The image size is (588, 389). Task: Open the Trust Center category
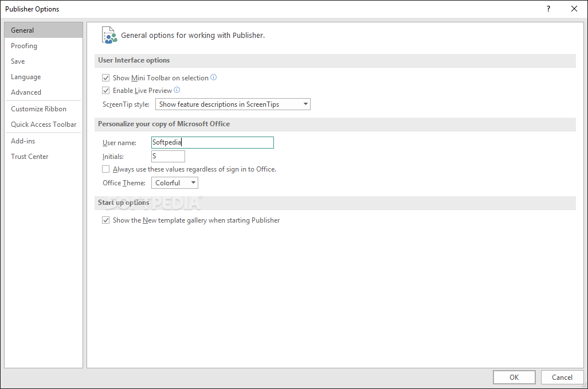[x=44, y=157]
